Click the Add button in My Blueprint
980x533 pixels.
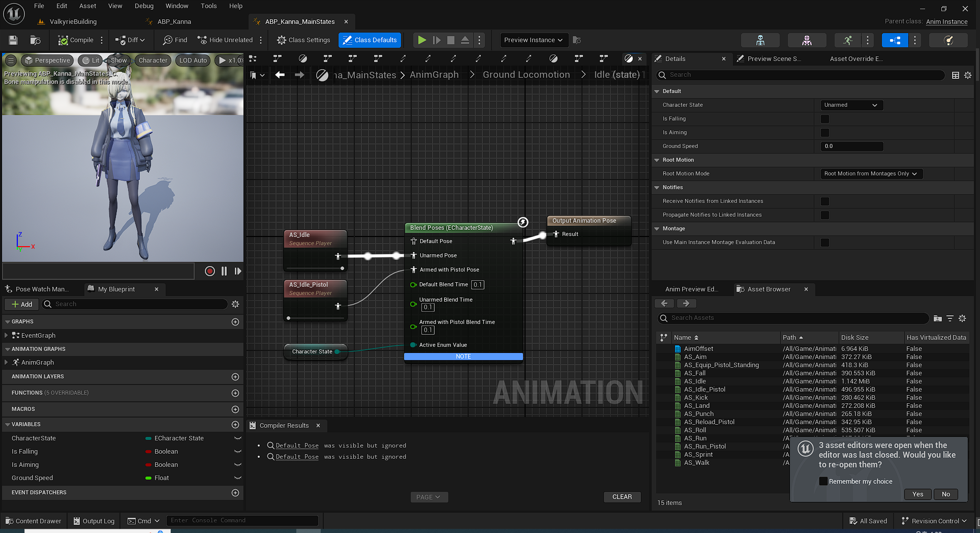pyautogui.click(x=22, y=304)
